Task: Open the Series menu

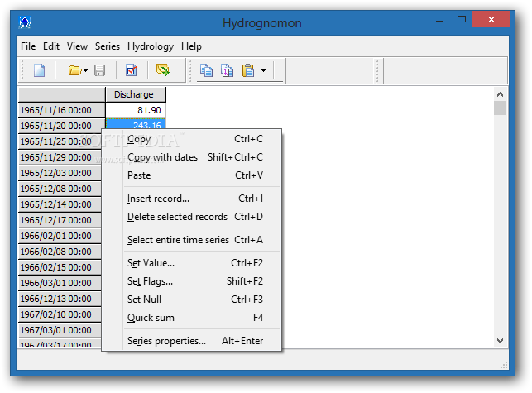Action: tap(108, 46)
